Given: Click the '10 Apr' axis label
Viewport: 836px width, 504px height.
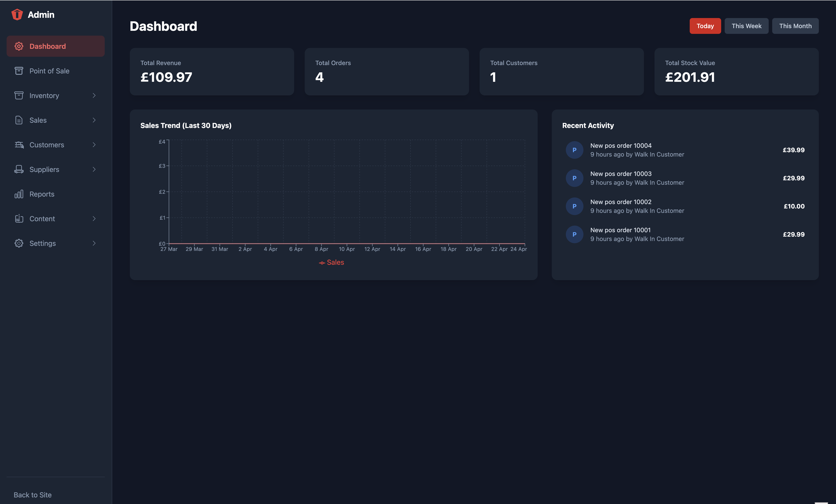Looking at the screenshot, I should [x=347, y=249].
